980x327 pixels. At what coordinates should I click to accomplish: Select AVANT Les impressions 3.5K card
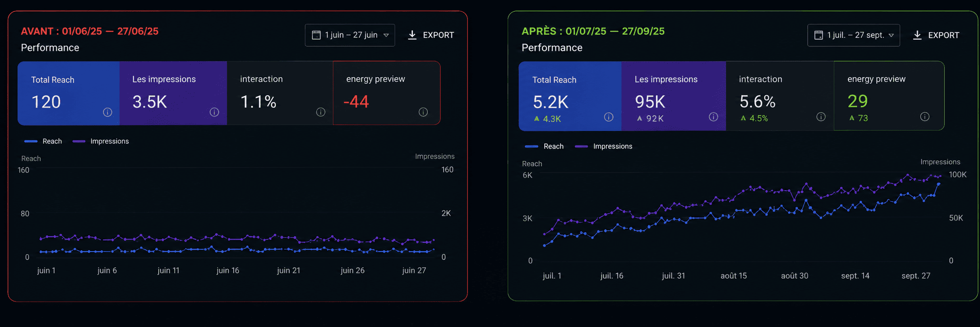click(173, 93)
